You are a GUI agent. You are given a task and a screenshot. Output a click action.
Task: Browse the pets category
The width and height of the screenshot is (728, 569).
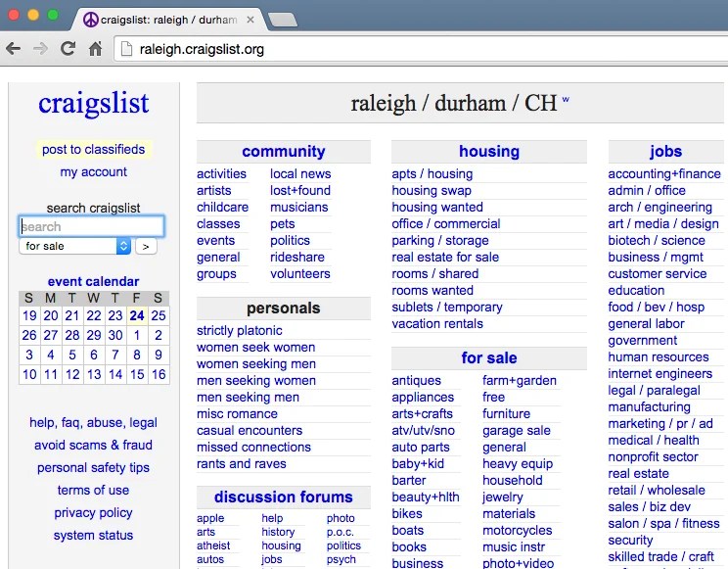coord(282,224)
